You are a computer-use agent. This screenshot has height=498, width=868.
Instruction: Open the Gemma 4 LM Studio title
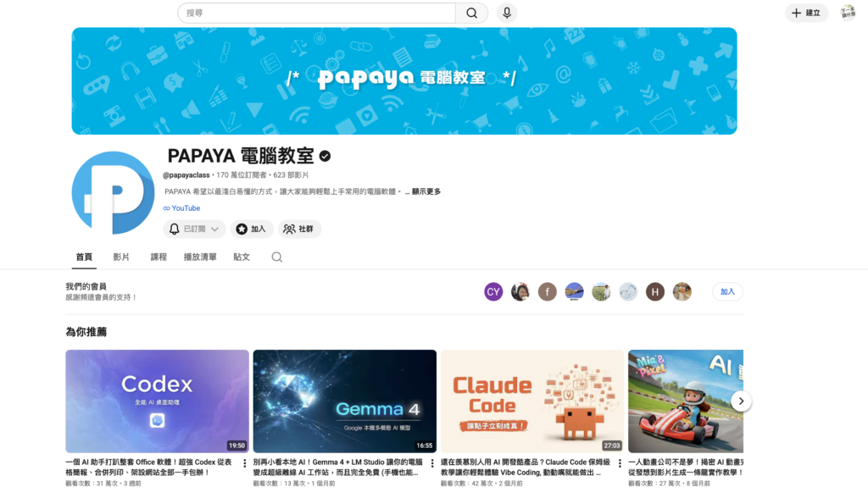click(337, 467)
